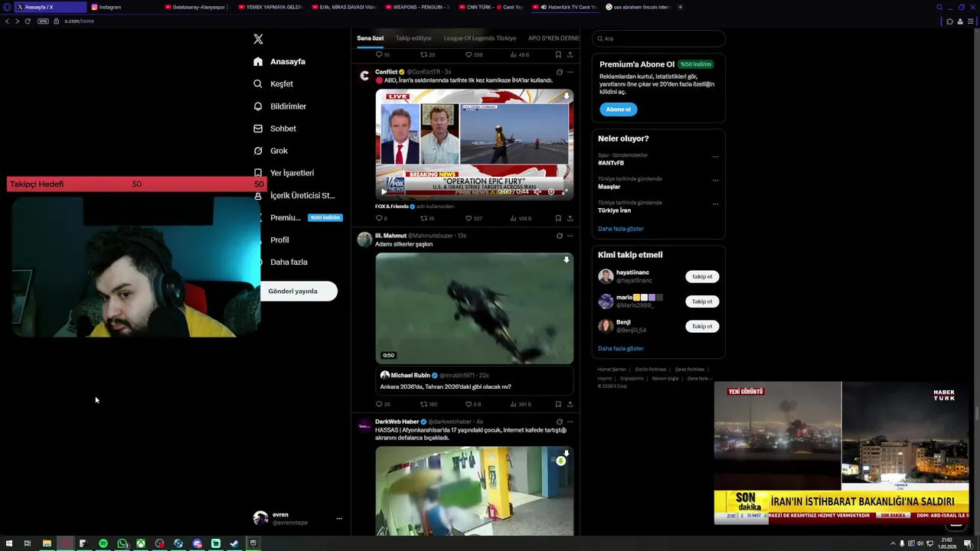Open new browser tab plus button
The width and height of the screenshot is (980, 551).
click(x=680, y=7)
